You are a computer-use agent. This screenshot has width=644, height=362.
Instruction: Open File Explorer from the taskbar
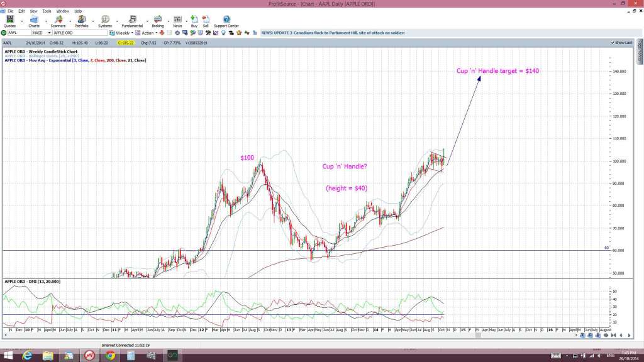[48, 356]
